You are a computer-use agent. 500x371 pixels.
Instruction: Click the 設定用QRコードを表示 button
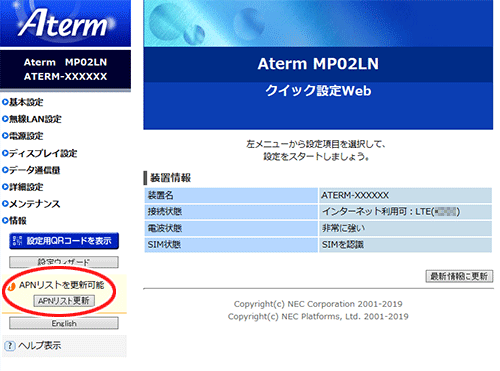(x=64, y=241)
